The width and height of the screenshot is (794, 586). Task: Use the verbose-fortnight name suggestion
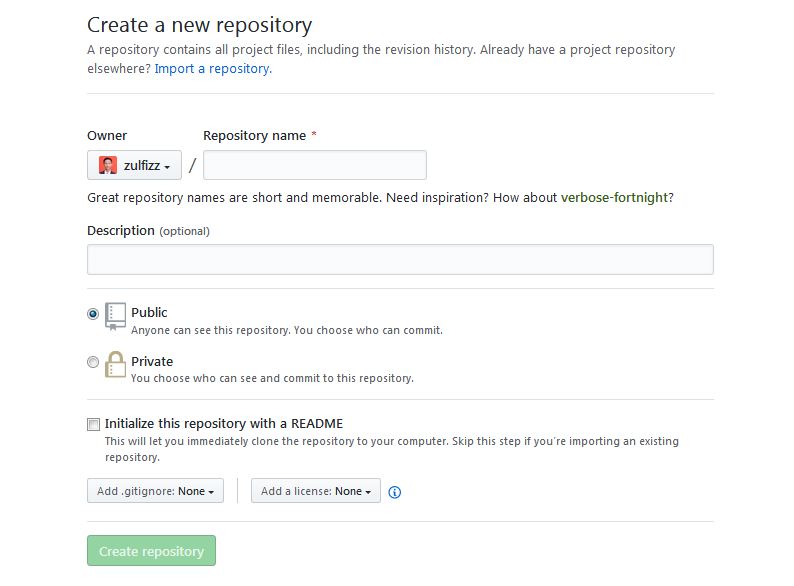[x=614, y=198]
